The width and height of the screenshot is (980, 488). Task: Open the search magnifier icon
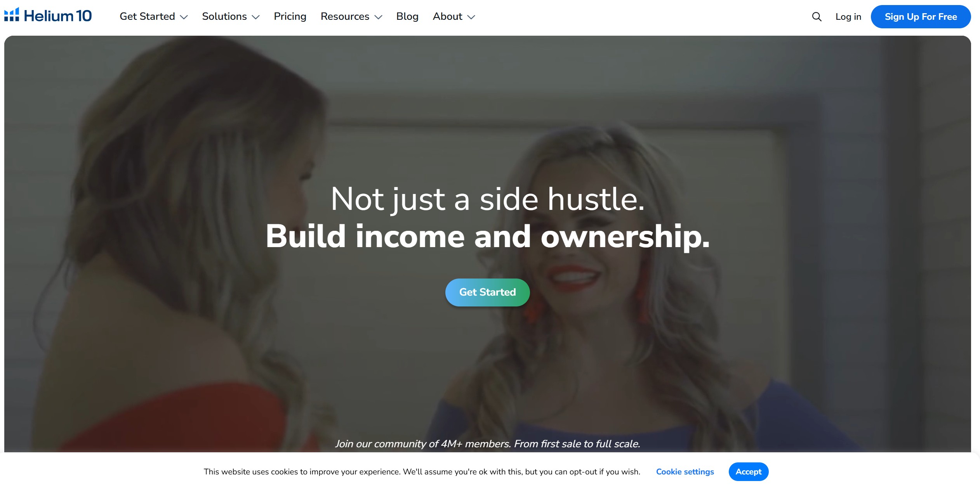817,17
